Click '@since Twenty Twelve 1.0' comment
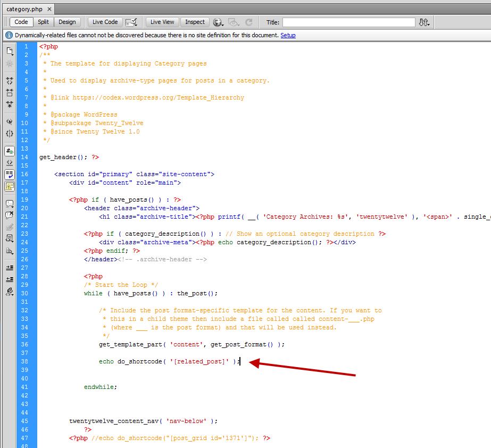Image resolution: width=491 pixels, height=448 pixels. pos(95,131)
